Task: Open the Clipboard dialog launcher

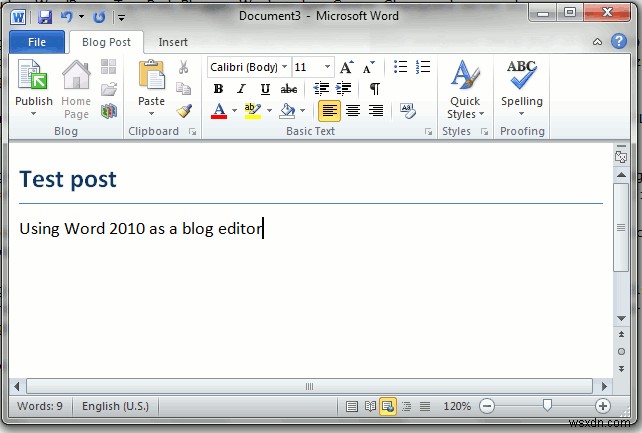Action: pos(192,132)
